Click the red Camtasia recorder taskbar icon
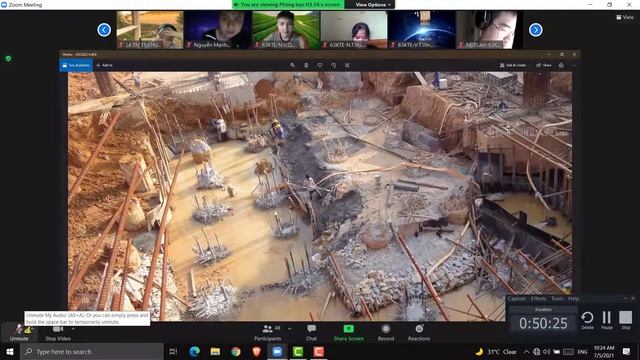 (319, 351)
